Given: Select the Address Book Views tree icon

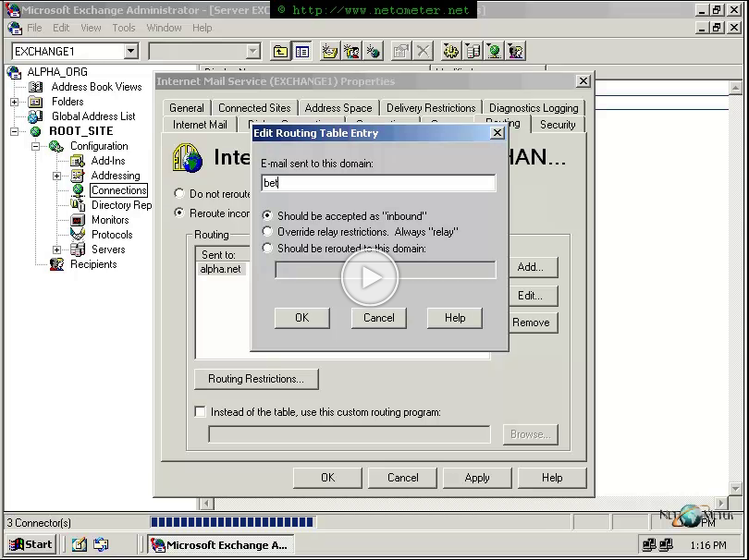Looking at the screenshot, I should click(x=36, y=87).
